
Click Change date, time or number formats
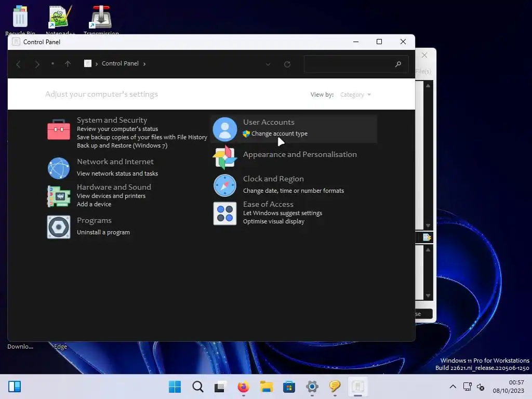click(294, 191)
